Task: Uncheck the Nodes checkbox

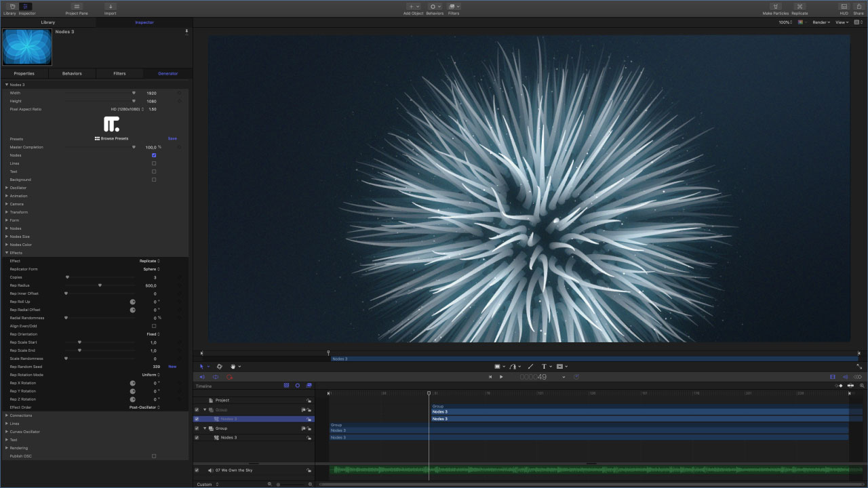Action: click(x=154, y=155)
